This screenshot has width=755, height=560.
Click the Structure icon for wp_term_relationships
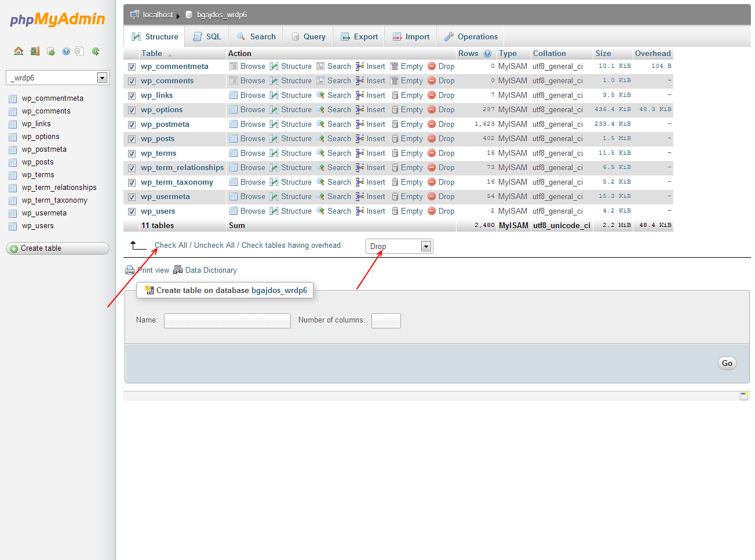[274, 167]
